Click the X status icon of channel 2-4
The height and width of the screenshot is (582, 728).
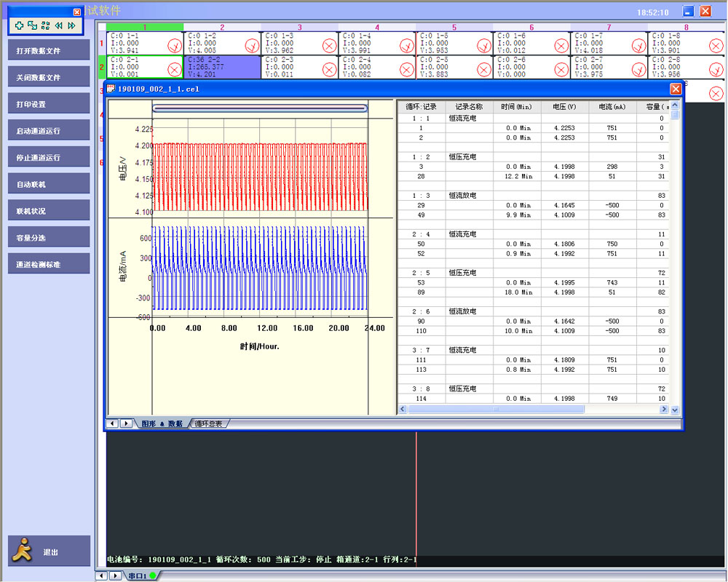[x=407, y=70]
